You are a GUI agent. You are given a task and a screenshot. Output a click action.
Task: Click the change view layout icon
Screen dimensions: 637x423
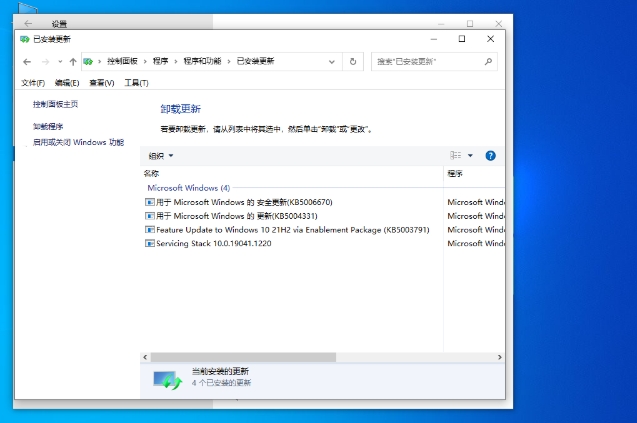point(455,156)
